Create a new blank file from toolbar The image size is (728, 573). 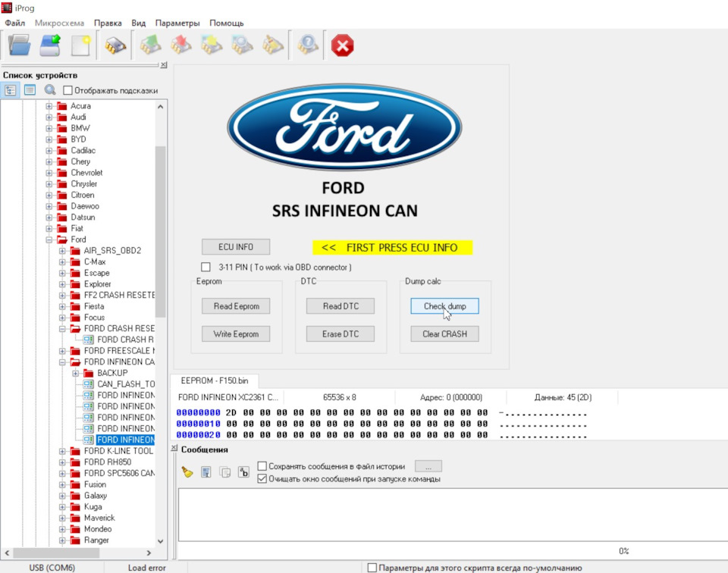tap(80, 45)
